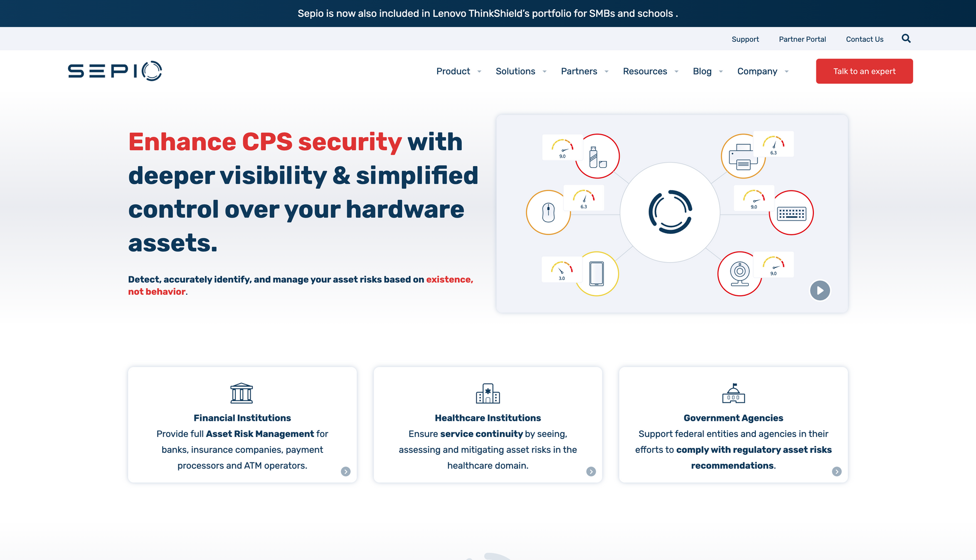Open the Partner Portal link
The image size is (976, 560).
[802, 39]
